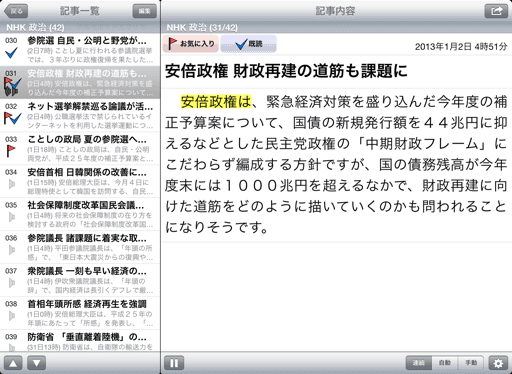Open article 032 about ネット選挙解禁
The height and width of the screenshot is (374, 512).
(80, 116)
